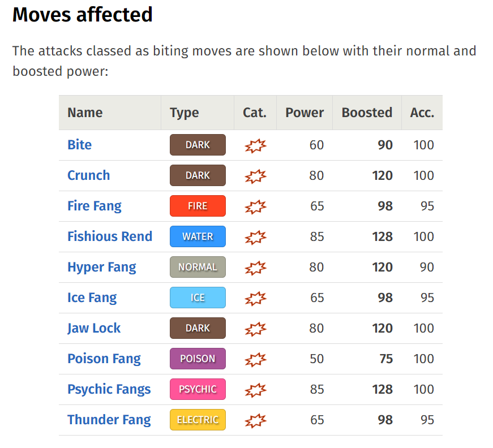Click the category icon beside Fishious Rend
The height and width of the screenshot is (448, 493).
[255, 237]
